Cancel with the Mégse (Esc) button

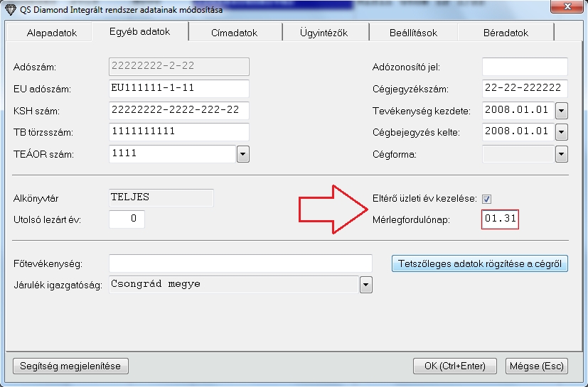click(536, 366)
